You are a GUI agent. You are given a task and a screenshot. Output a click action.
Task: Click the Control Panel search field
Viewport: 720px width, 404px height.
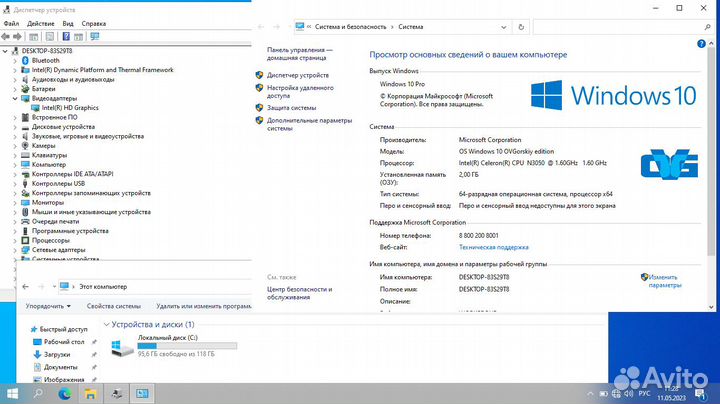(x=624, y=27)
